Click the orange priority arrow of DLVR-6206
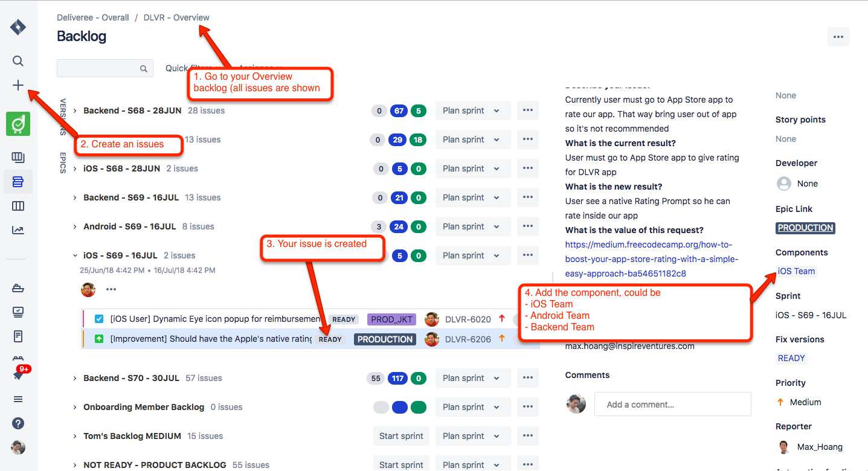The width and height of the screenshot is (868, 471). [501, 339]
